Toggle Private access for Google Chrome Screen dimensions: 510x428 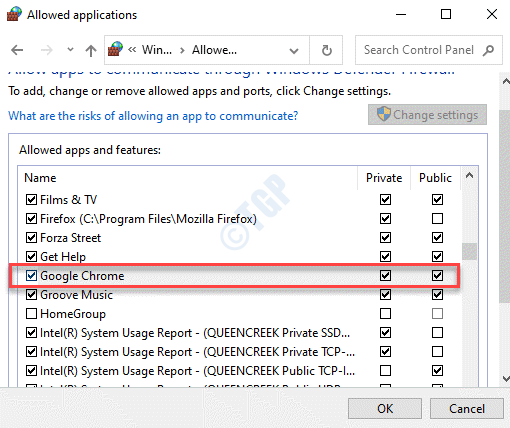click(x=385, y=276)
